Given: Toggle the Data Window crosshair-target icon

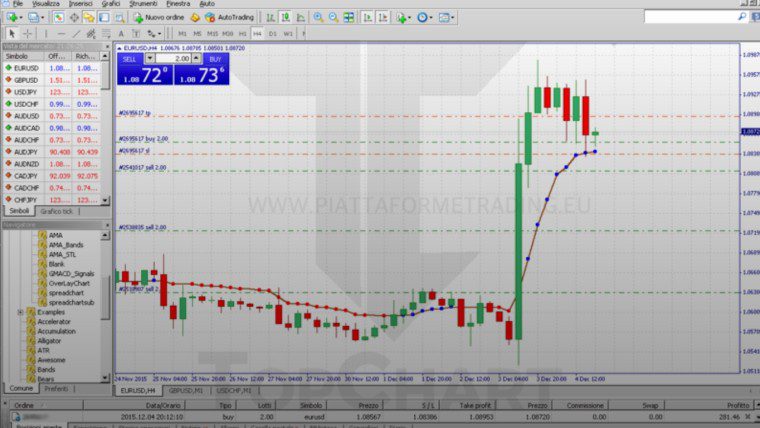Looking at the screenshot, I should [74, 18].
